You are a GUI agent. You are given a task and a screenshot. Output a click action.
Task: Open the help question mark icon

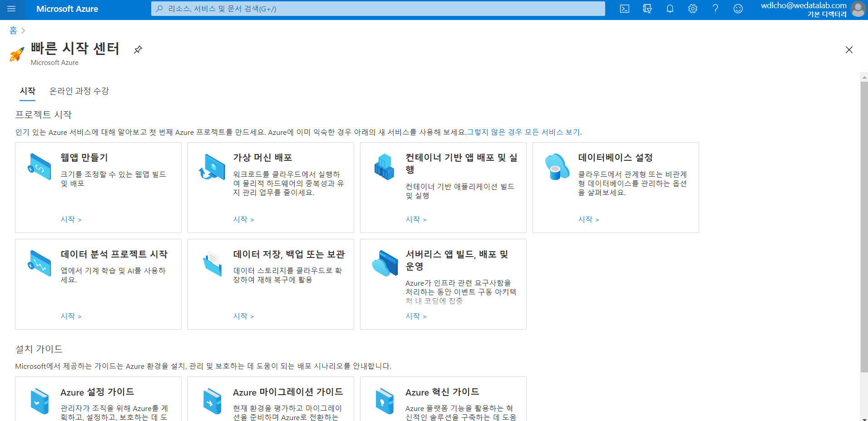tap(715, 9)
